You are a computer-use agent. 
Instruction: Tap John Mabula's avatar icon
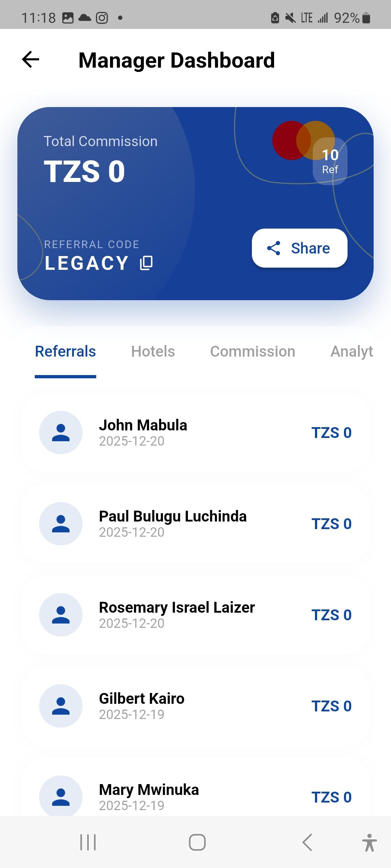(x=61, y=433)
